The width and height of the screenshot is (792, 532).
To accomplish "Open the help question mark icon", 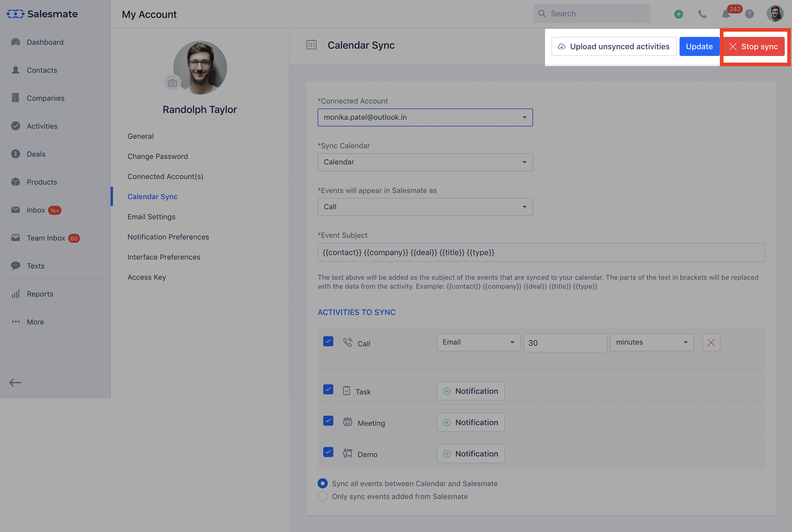I will [x=750, y=14].
